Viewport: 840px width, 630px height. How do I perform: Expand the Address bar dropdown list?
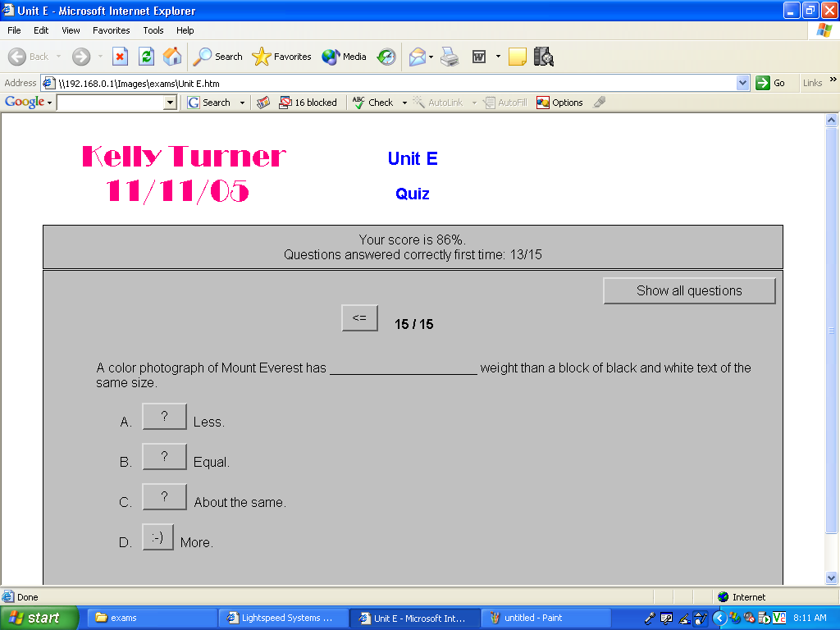coord(742,83)
